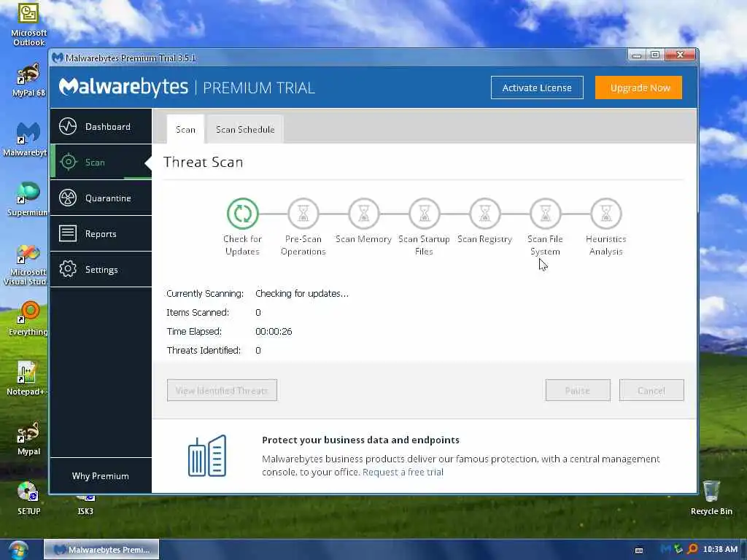Screen dimensions: 747x560
Task: Select the Mypal desktop icon
Action: [x=28, y=438]
